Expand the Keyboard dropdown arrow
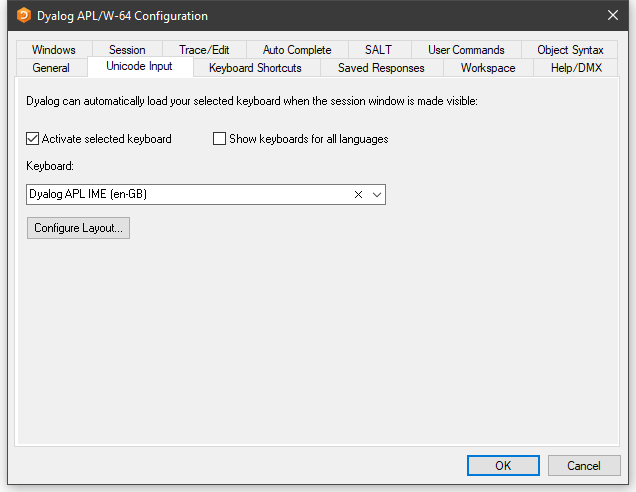Viewport: 636px width, 492px height. pos(377,195)
